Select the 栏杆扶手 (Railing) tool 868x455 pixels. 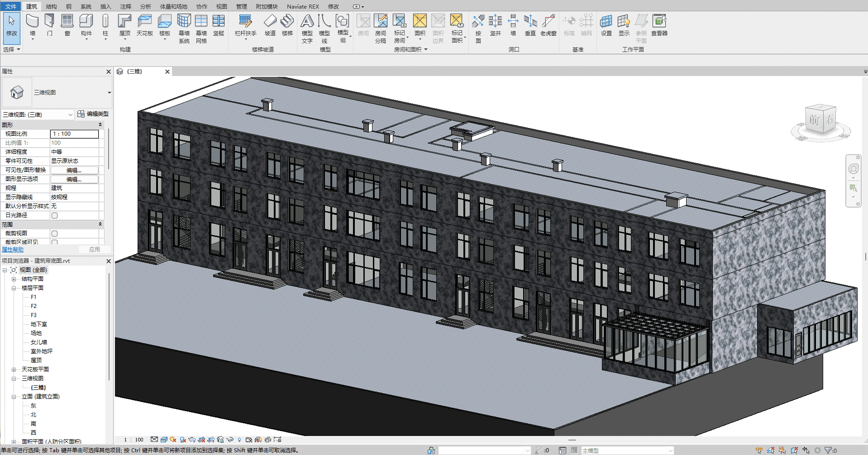[x=245, y=22]
